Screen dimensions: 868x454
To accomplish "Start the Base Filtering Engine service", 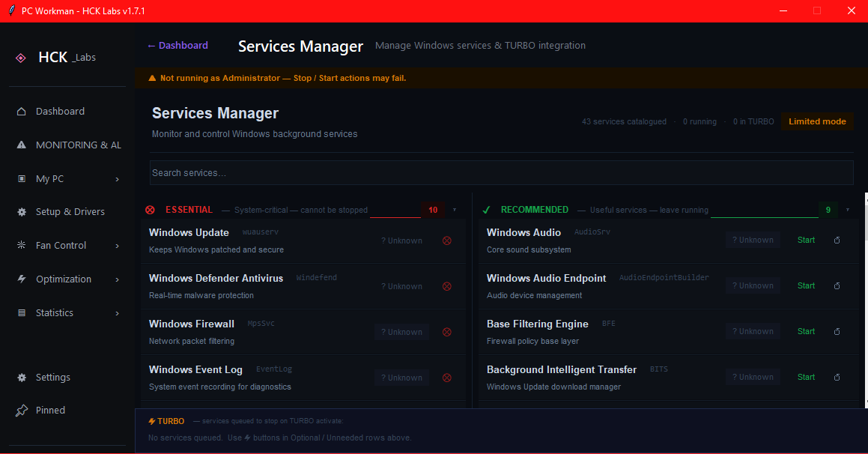I will [x=806, y=332].
